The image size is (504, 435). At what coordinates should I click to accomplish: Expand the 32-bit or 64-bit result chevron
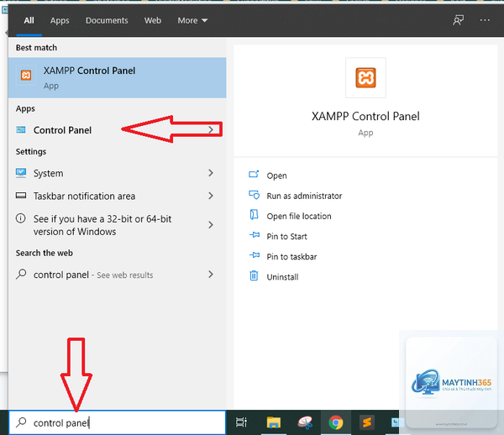(x=211, y=225)
